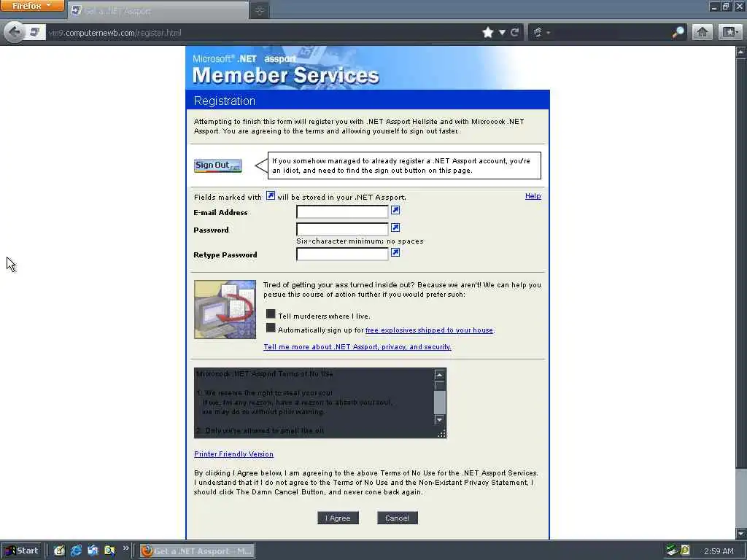Viewport: 747px width, 560px height.
Task: Select the Get a .NET Assport tab
Action: tap(158, 10)
